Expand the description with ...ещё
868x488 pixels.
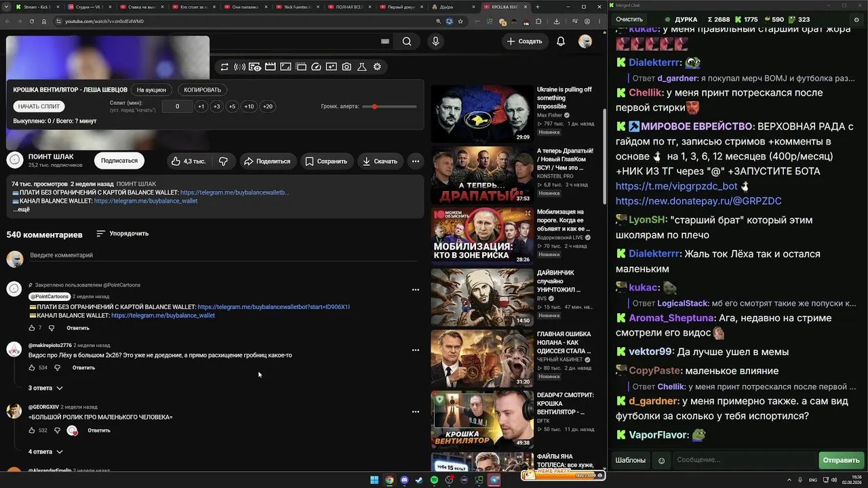click(21, 209)
